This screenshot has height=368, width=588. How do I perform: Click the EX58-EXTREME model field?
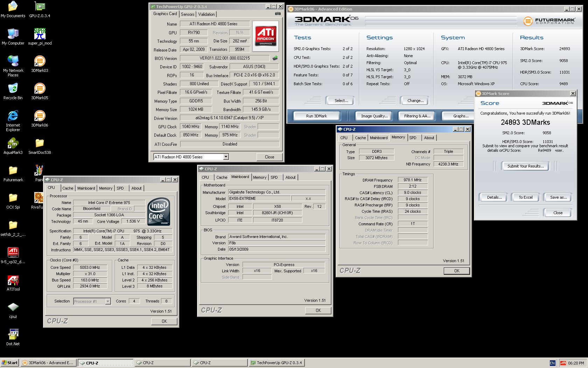coord(259,198)
